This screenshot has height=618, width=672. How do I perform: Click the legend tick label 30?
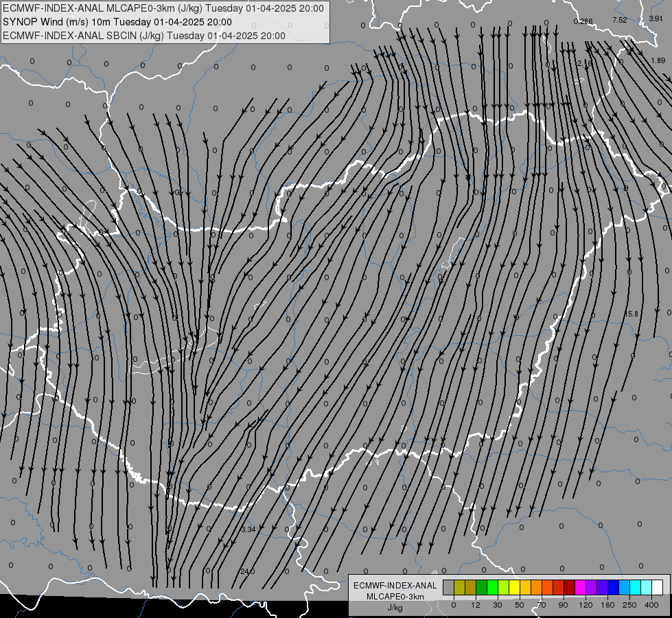[497, 605]
